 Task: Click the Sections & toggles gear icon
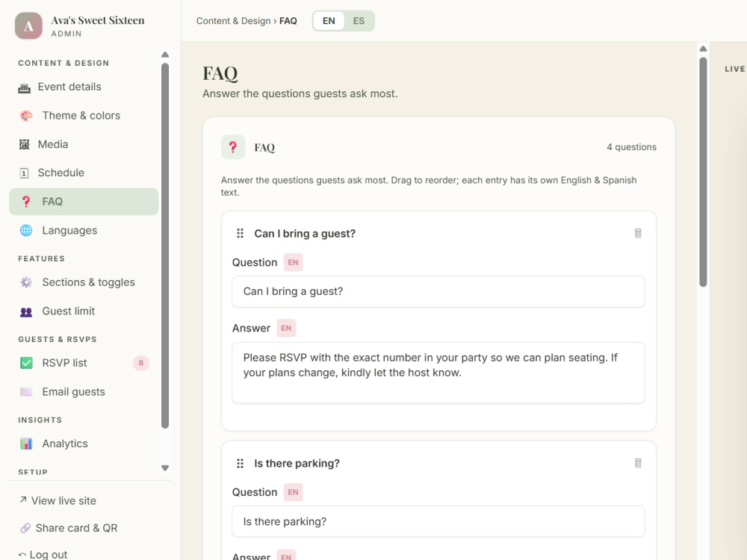click(26, 282)
